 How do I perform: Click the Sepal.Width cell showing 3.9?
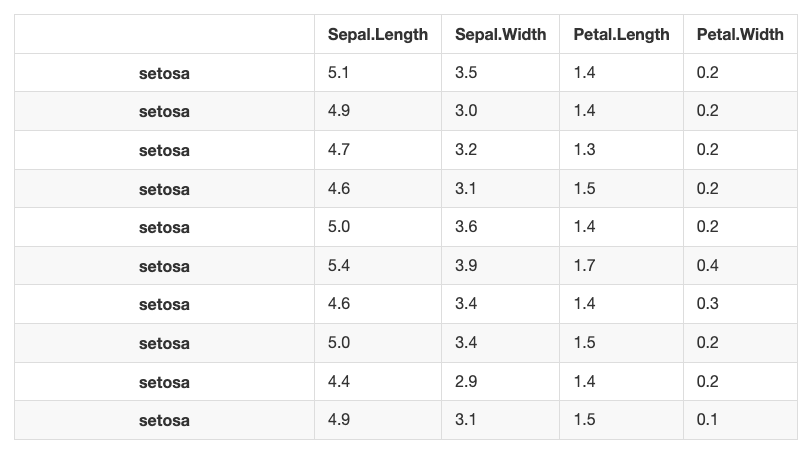tap(500, 266)
